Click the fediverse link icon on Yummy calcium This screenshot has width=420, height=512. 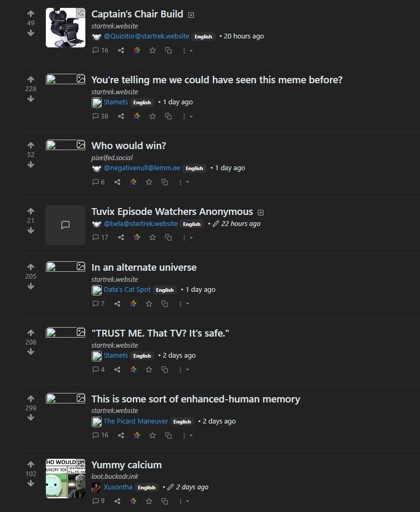click(133, 501)
